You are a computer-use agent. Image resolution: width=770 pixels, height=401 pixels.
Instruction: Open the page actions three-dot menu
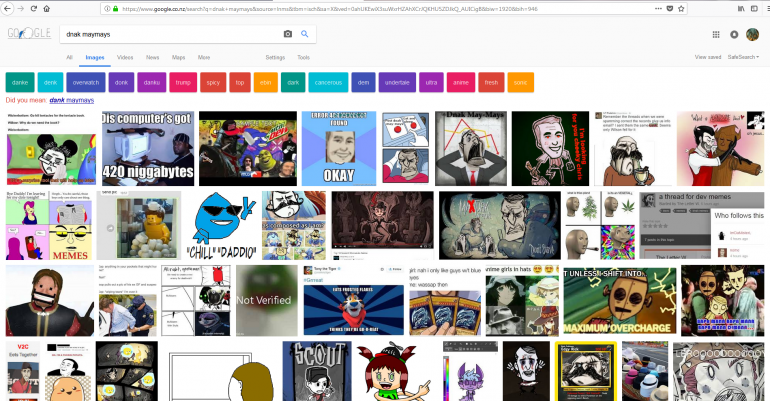pyautogui.click(x=658, y=8)
